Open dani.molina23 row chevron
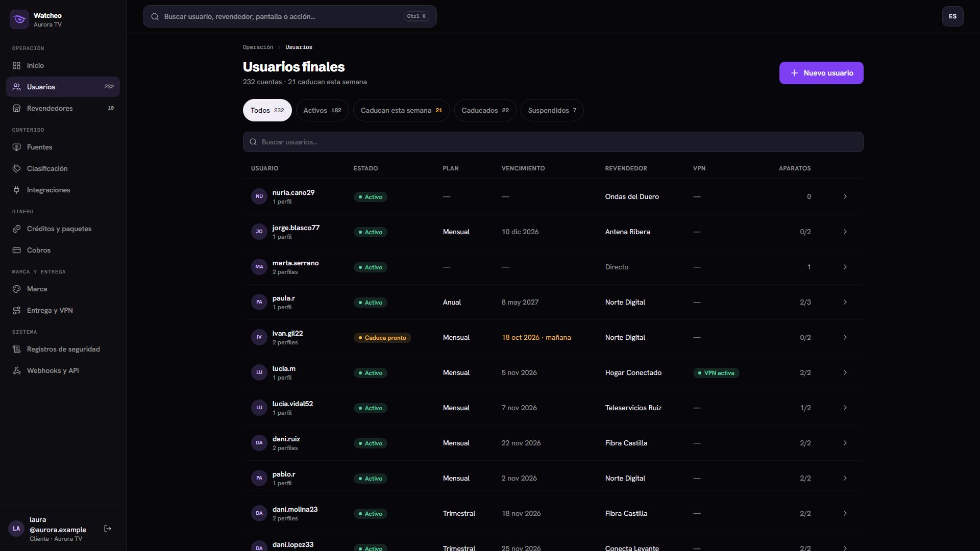Image resolution: width=980 pixels, height=551 pixels. click(845, 513)
